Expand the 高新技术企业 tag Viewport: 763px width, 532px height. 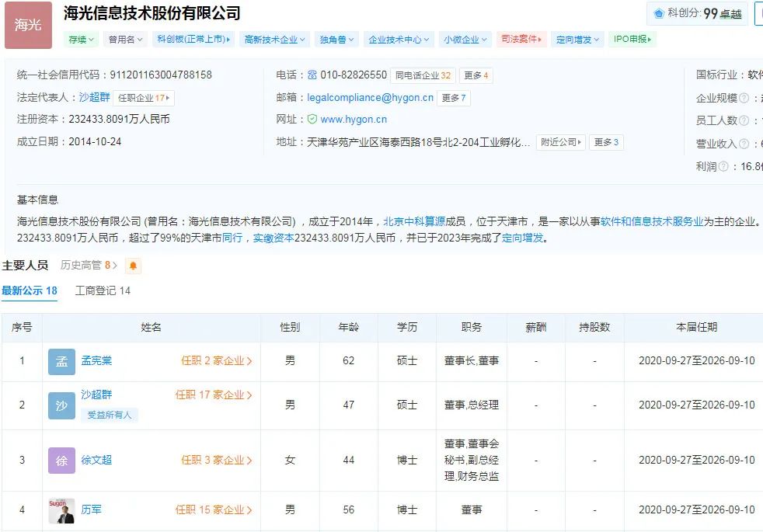274,40
